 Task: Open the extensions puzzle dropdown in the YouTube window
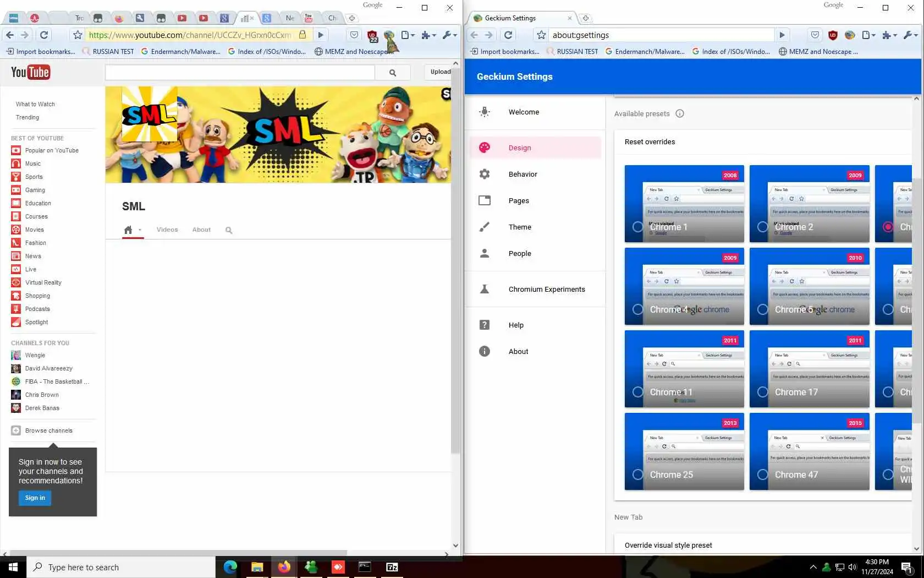428,35
